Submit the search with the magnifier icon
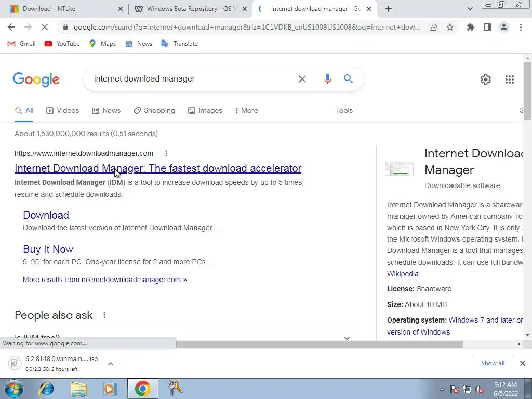 (x=348, y=79)
